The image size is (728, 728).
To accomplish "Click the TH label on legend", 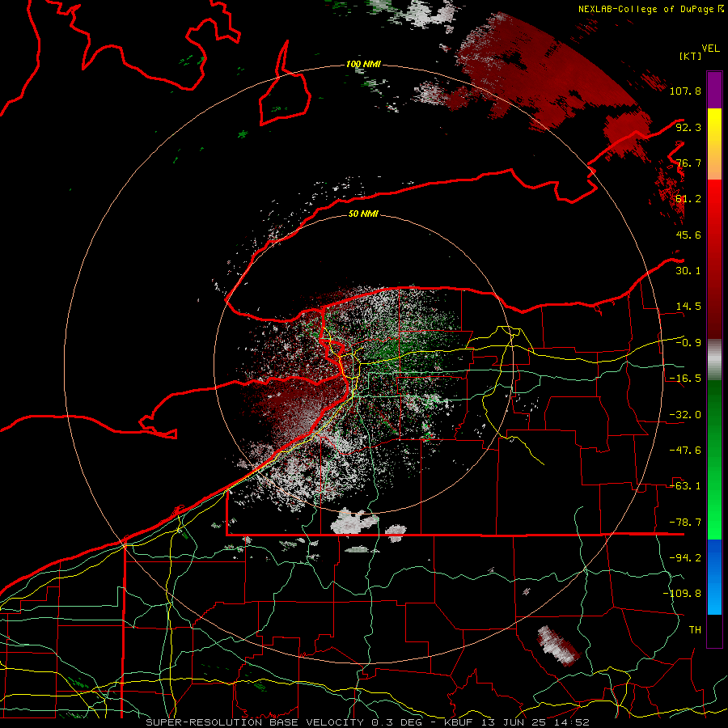I will (695, 630).
